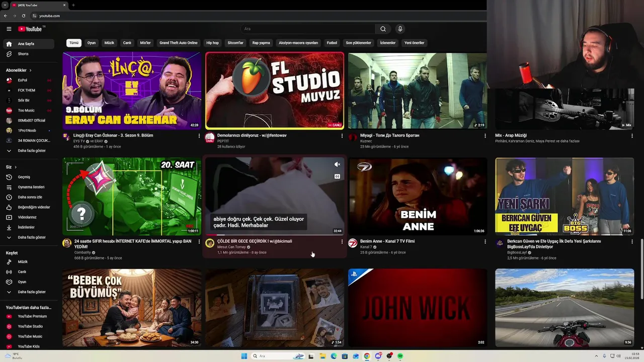
Task: Open YouTube Premium link
Action: coord(28,316)
